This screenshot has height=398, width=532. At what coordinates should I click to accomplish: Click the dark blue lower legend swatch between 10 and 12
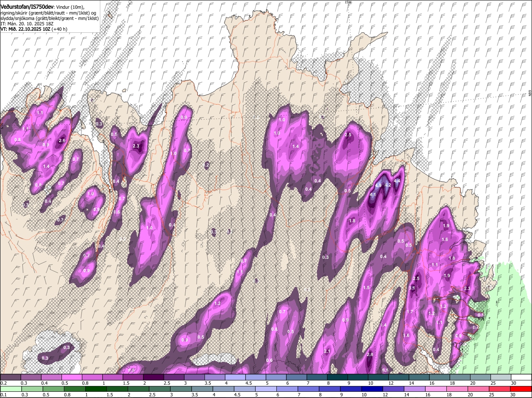tap(371, 389)
